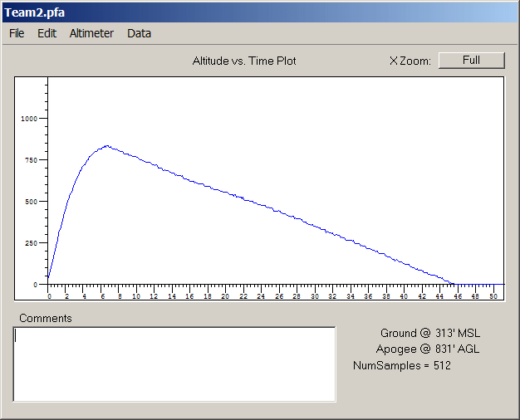Click the 750 label on altitude axis

31,160
